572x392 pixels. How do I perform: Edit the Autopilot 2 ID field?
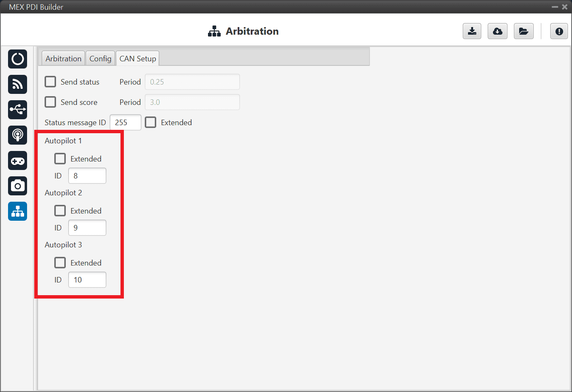tap(87, 228)
